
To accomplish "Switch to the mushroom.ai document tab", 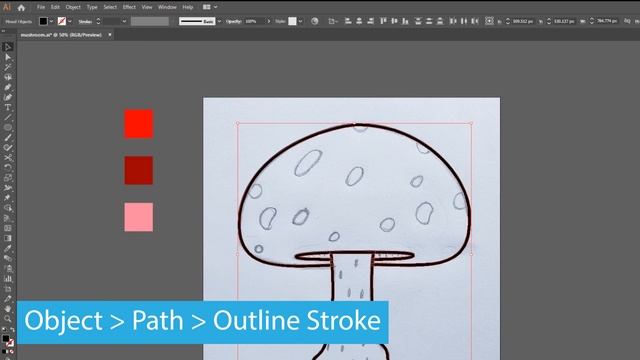I will click(x=61, y=35).
